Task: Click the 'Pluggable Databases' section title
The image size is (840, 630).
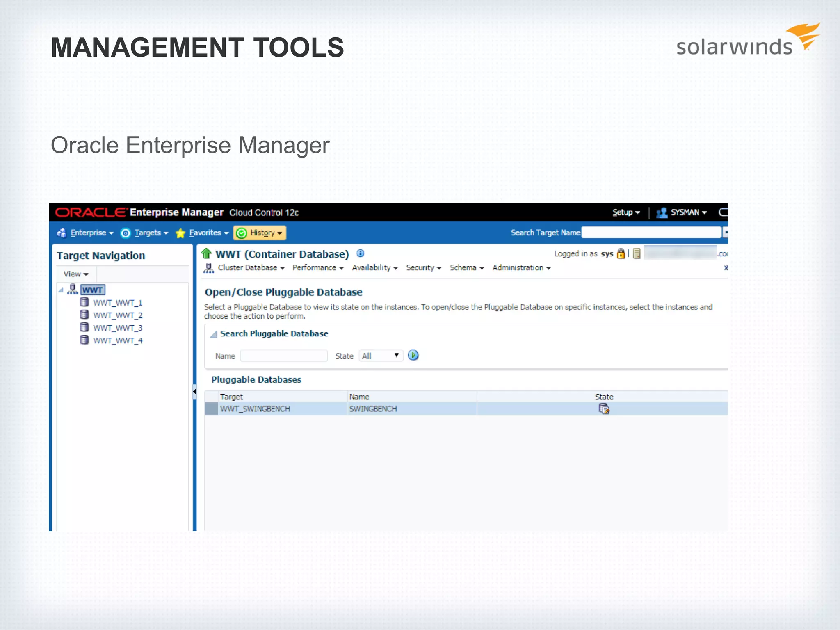Action: pyautogui.click(x=256, y=380)
